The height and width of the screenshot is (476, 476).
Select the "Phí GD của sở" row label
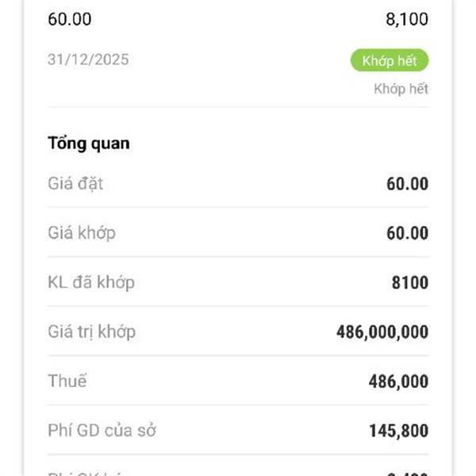[x=102, y=431]
